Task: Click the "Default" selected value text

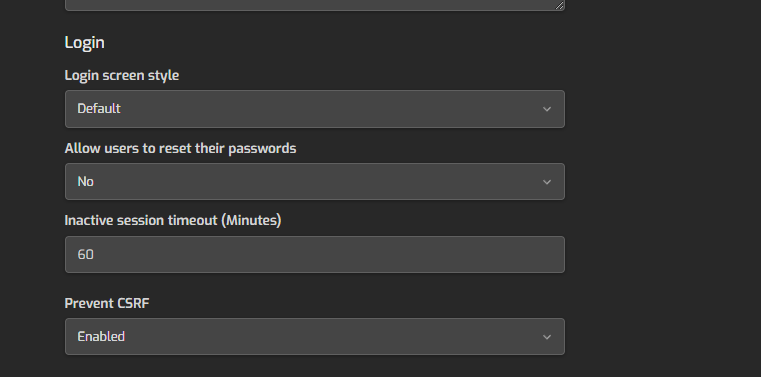Action: [99, 109]
